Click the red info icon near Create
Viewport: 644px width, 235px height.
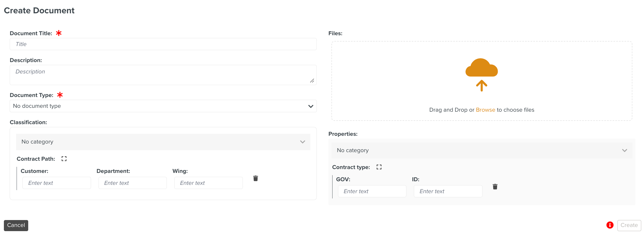(x=610, y=225)
